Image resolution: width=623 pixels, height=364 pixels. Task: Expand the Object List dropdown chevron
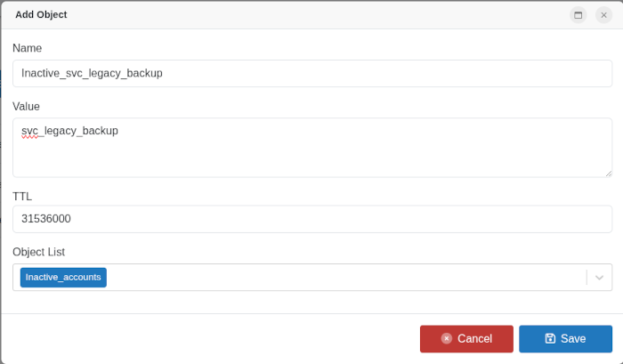pos(600,278)
